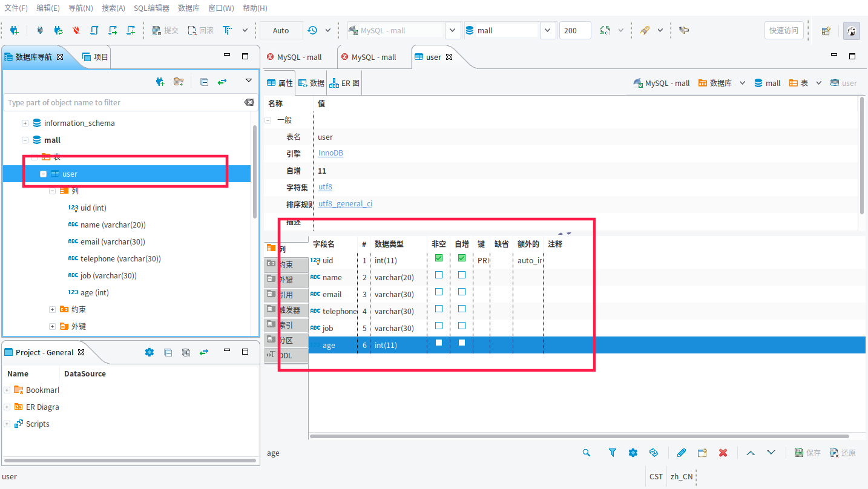
Task: Open a new database connection
Action: point(15,30)
